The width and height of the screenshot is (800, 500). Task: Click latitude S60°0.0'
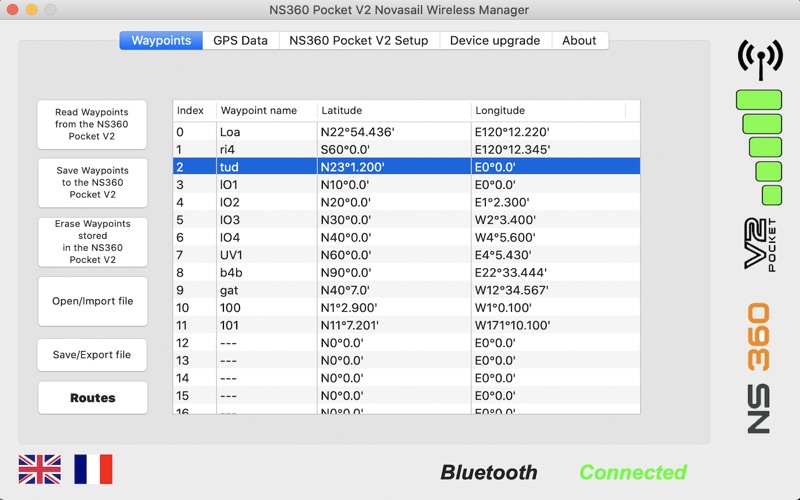(x=345, y=149)
